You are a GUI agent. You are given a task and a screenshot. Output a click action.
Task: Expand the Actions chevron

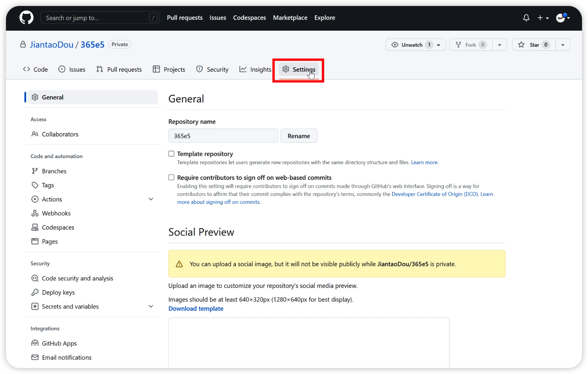[151, 199]
